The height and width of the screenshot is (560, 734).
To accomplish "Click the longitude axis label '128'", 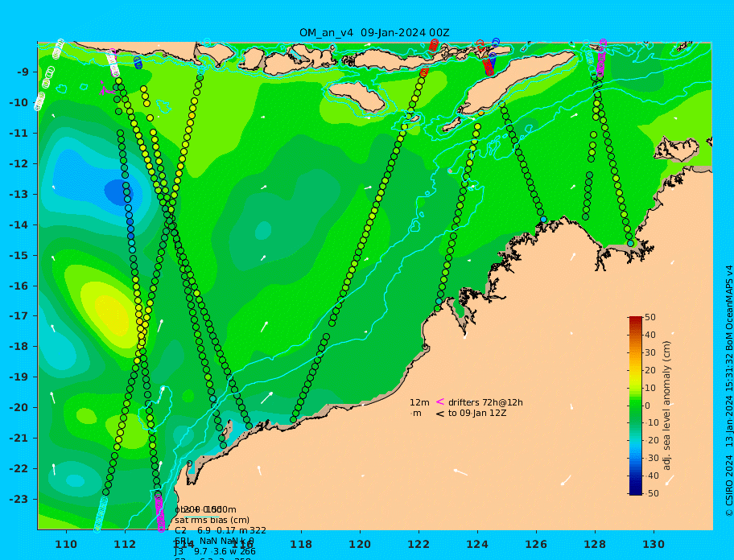I will (595, 544).
